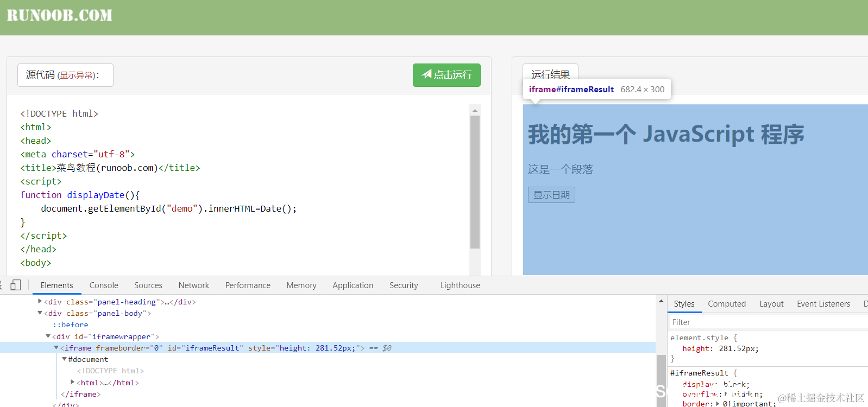Click the <!DOCTYPE html> line in code editor
This screenshot has height=407, width=868.
coord(59,113)
